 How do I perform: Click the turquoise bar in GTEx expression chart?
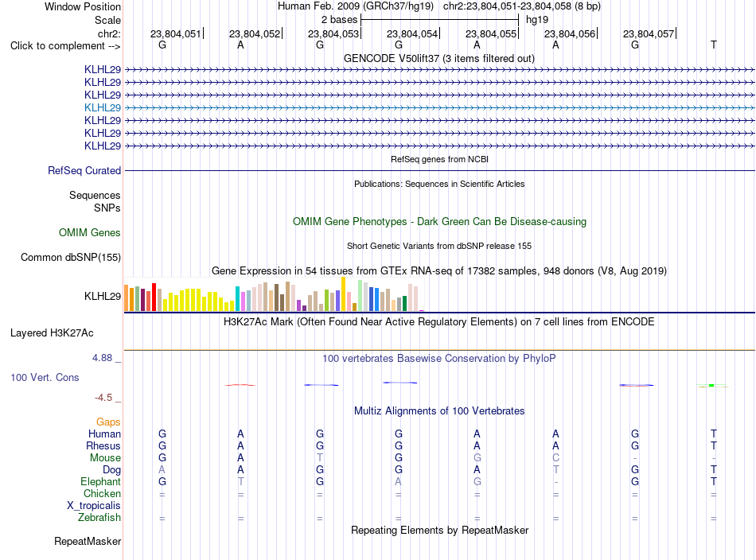[x=237, y=299]
